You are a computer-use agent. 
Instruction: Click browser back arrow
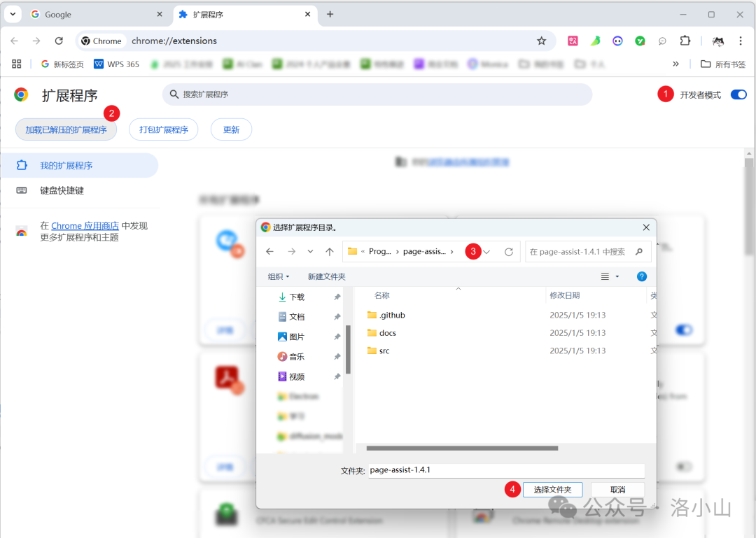coord(15,41)
